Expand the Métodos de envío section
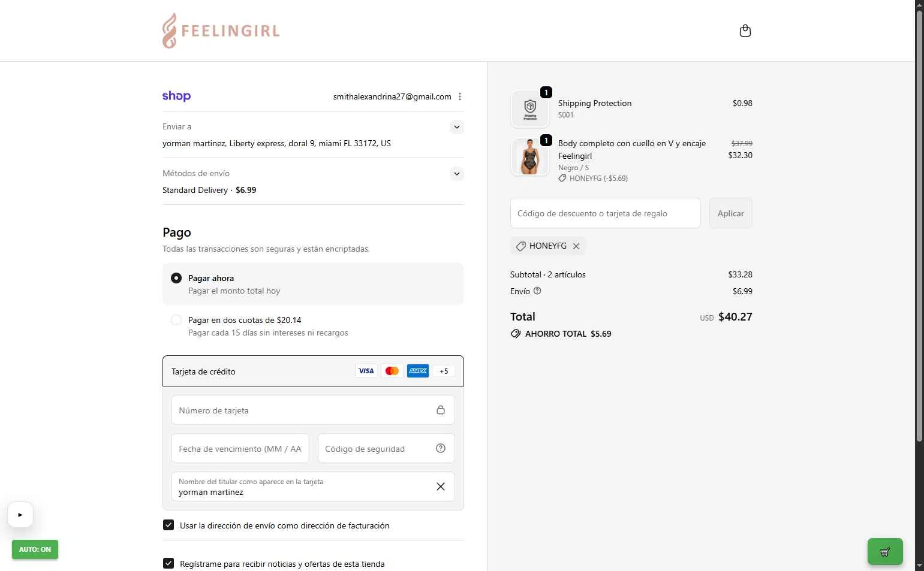Image resolution: width=924 pixels, height=571 pixels. (x=457, y=174)
